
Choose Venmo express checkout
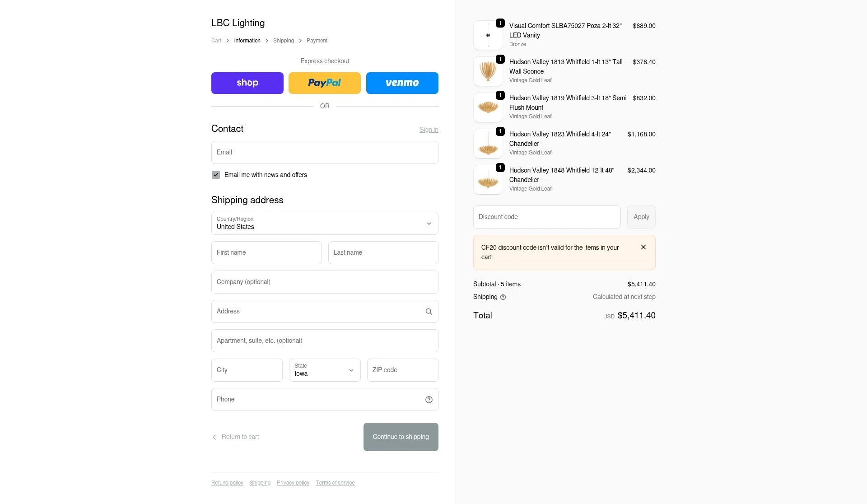402,83
